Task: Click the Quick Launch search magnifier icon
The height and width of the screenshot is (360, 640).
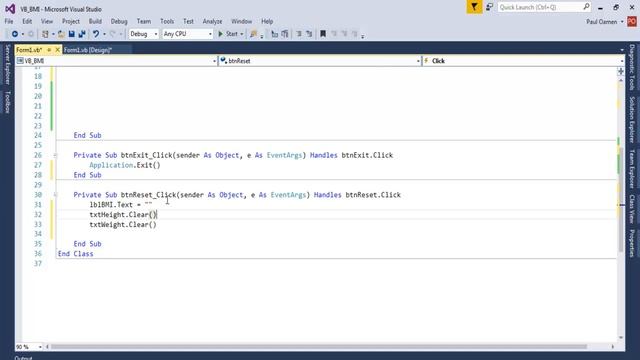Action: [586, 7]
